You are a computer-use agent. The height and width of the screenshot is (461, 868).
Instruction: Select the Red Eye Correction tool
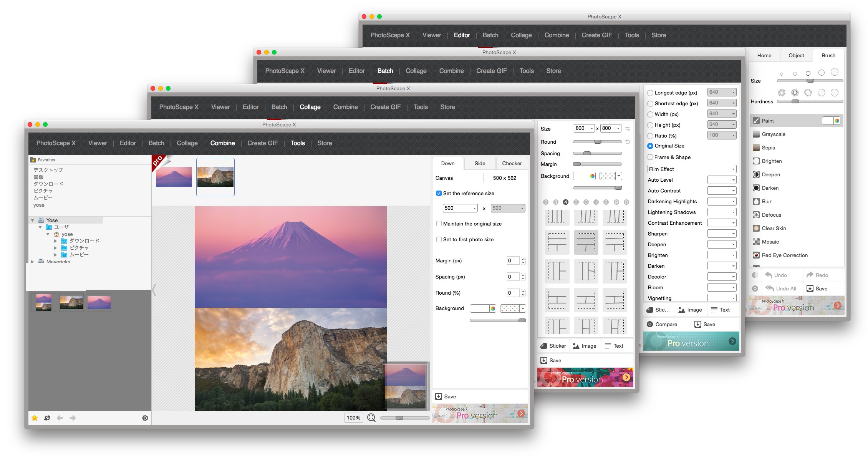[784, 255]
